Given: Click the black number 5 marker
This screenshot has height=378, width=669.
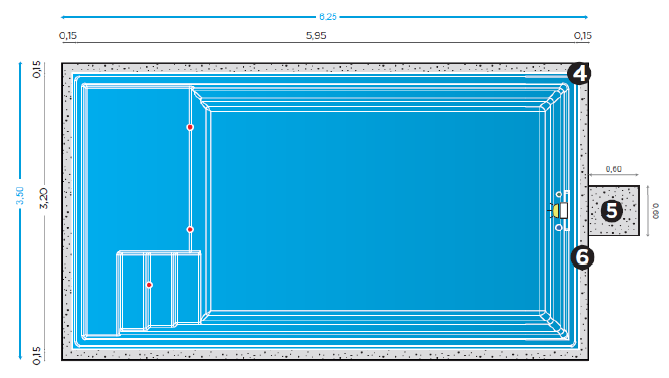Looking at the screenshot, I should point(612,211).
